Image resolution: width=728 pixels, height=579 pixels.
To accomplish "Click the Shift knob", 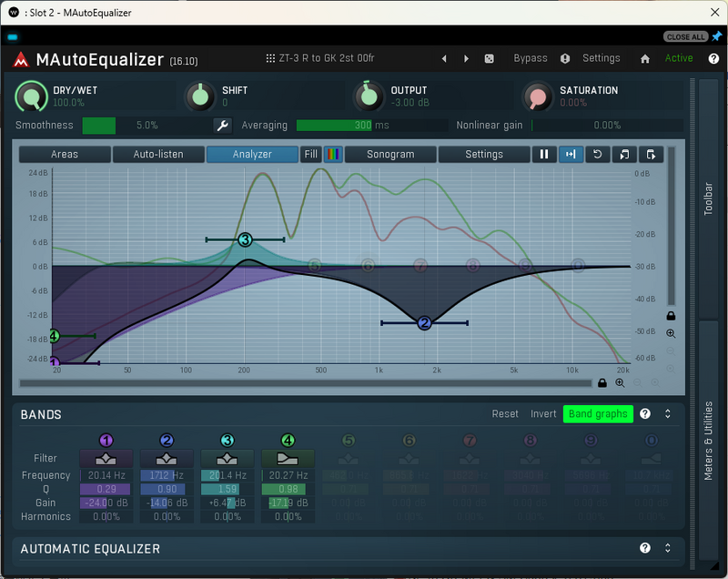I will 200,96.
